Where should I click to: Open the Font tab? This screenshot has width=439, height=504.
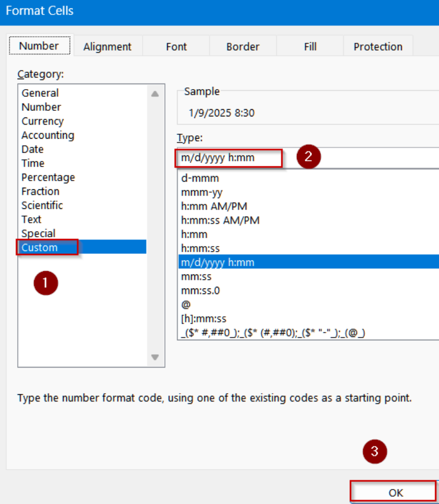pos(175,47)
